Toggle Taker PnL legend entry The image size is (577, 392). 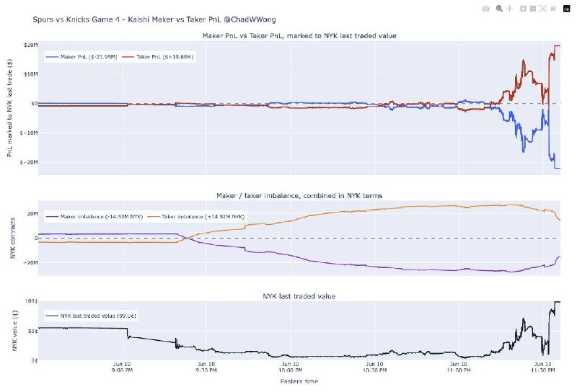pos(158,57)
